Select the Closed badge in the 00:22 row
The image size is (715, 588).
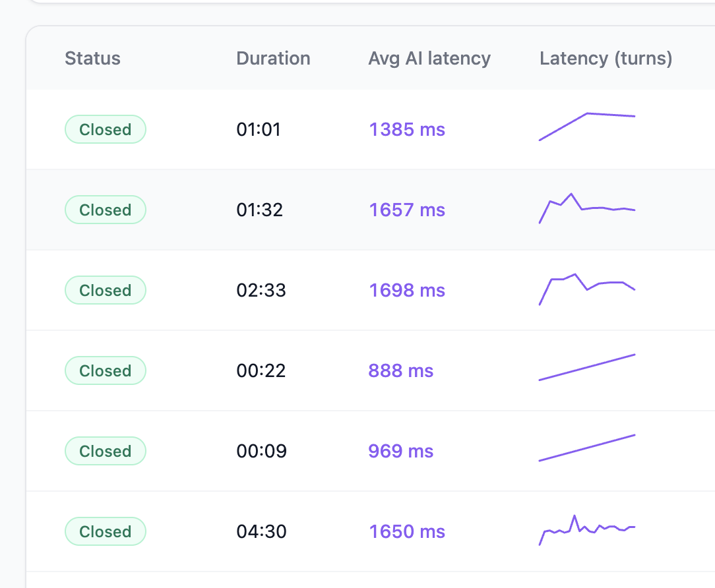[x=106, y=370]
